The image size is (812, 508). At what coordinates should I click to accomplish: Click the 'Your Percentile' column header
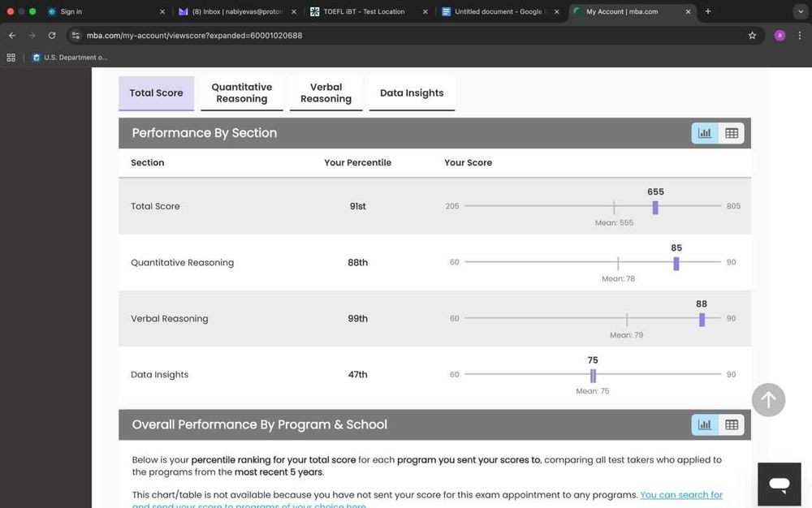[x=357, y=162]
